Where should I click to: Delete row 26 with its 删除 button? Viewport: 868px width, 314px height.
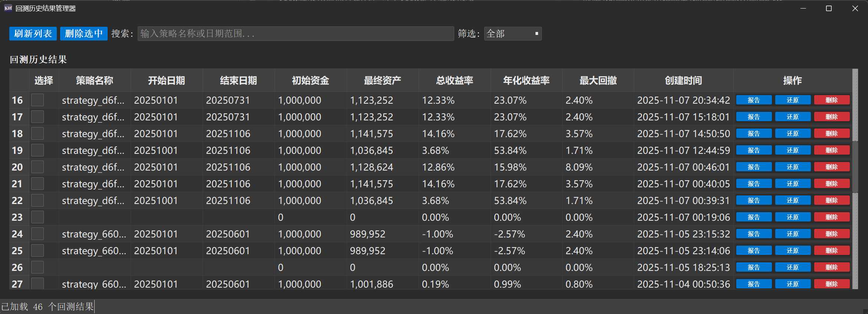click(x=832, y=267)
